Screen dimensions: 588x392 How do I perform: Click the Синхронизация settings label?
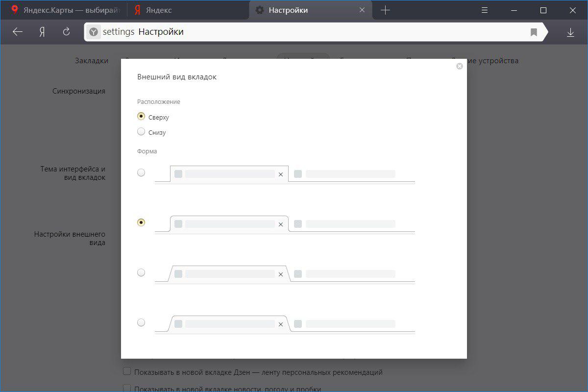pyautogui.click(x=79, y=91)
